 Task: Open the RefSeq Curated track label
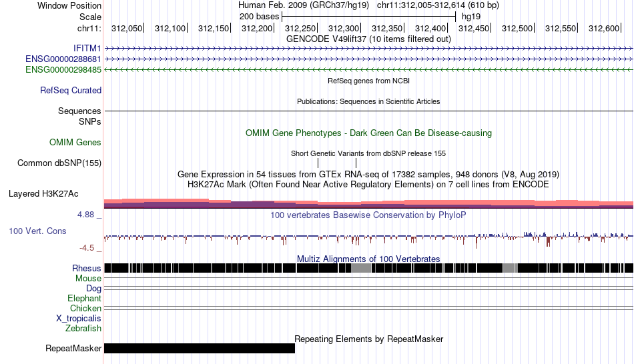click(x=70, y=90)
